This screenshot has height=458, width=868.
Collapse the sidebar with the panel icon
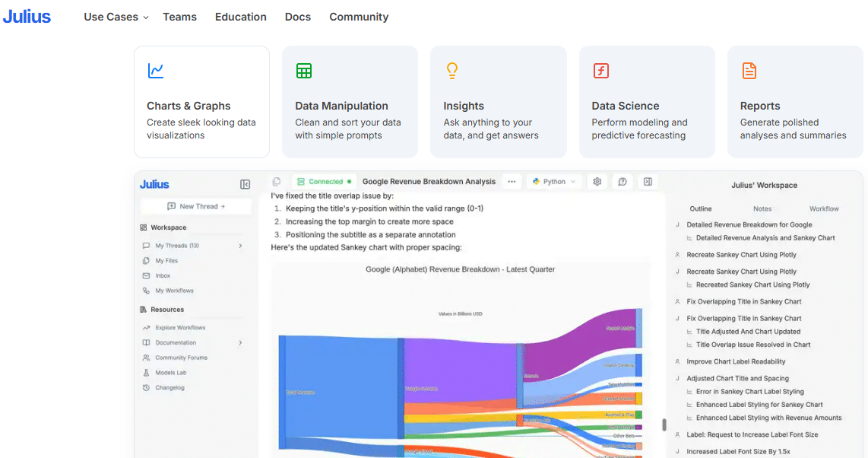coord(246,184)
